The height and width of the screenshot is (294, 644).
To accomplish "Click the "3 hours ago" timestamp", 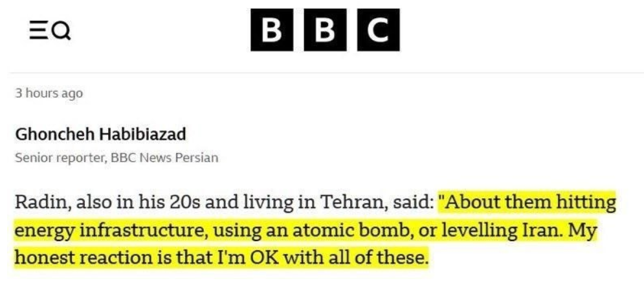I will [49, 93].
